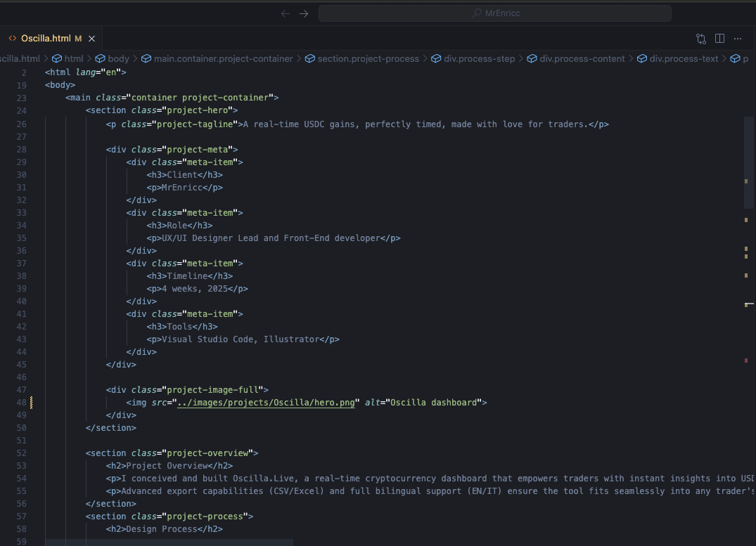Viewport: 756px width, 546px height.
Task: Click the html file icon on tab
Action: coord(13,38)
